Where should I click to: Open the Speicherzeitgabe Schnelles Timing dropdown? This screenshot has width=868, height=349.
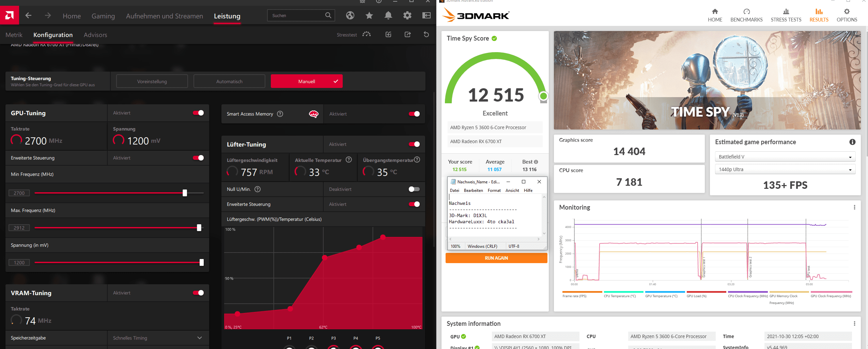(158, 338)
